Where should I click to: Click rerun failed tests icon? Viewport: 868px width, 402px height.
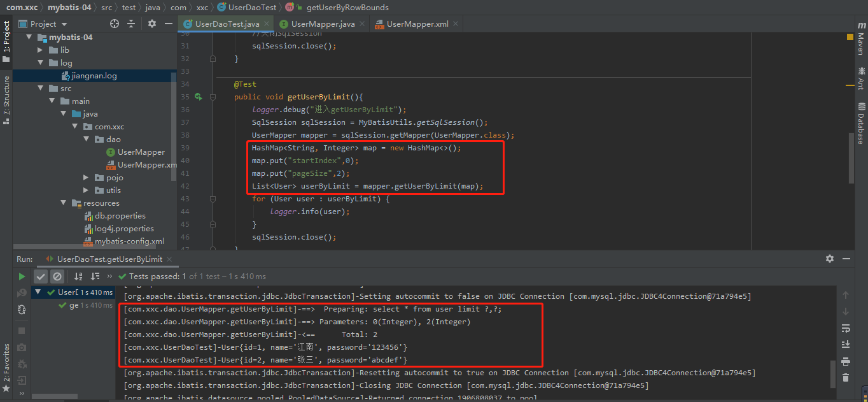point(22,293)
